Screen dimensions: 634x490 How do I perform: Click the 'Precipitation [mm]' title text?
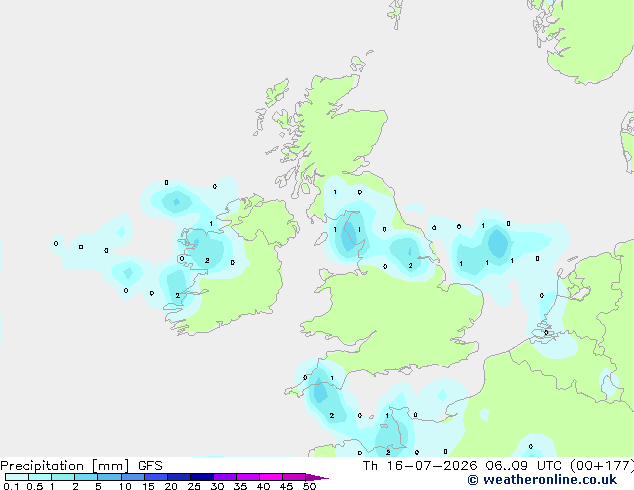pyautogui.click(x=65, y=466)
